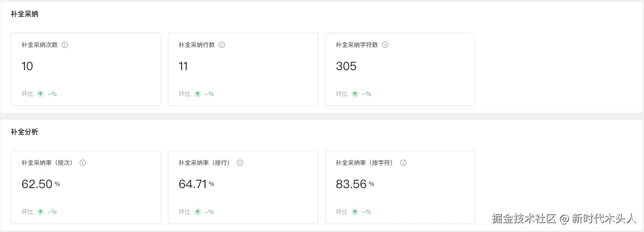This screenshot has width=644, height=232.
Task: Click info icon beside 补全采纳率（按次）
Action: click(x=83, y=163)
